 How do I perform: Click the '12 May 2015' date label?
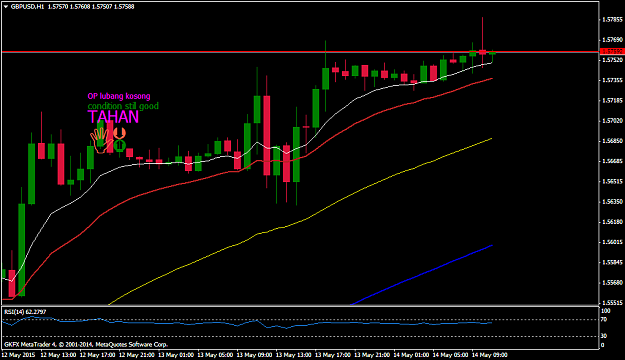click(x=18, y=355)
